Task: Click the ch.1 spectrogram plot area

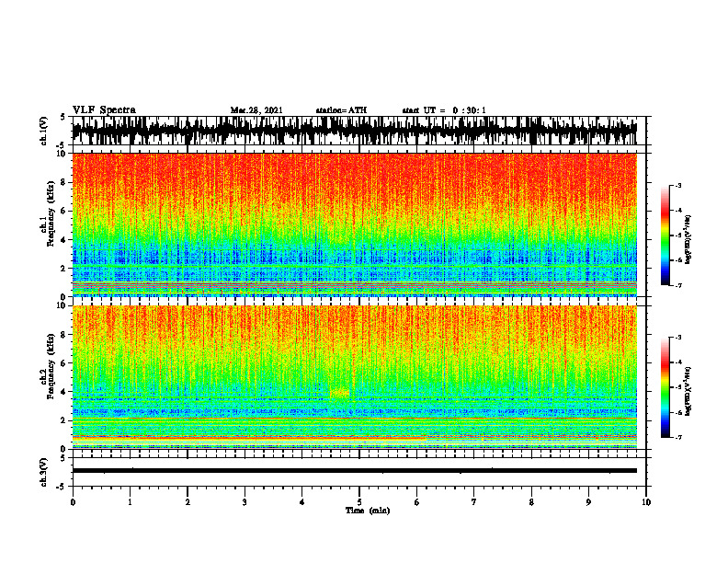Action: point(354,224)
